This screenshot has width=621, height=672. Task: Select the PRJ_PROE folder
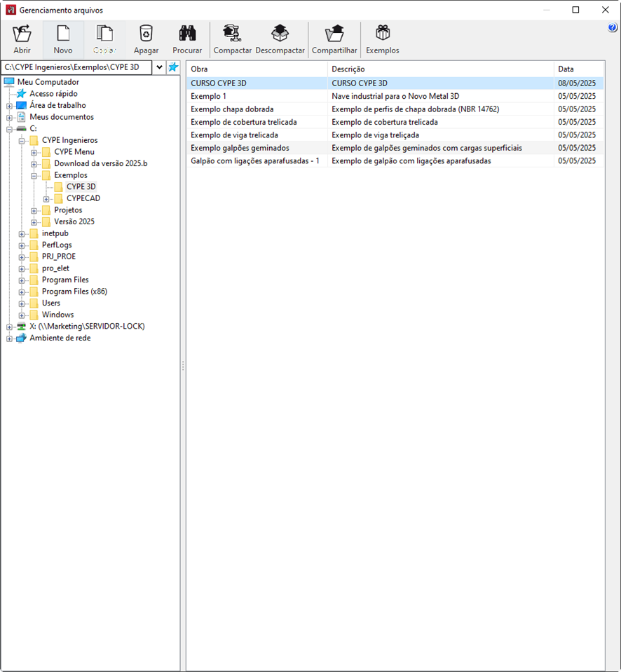point(59,256)
